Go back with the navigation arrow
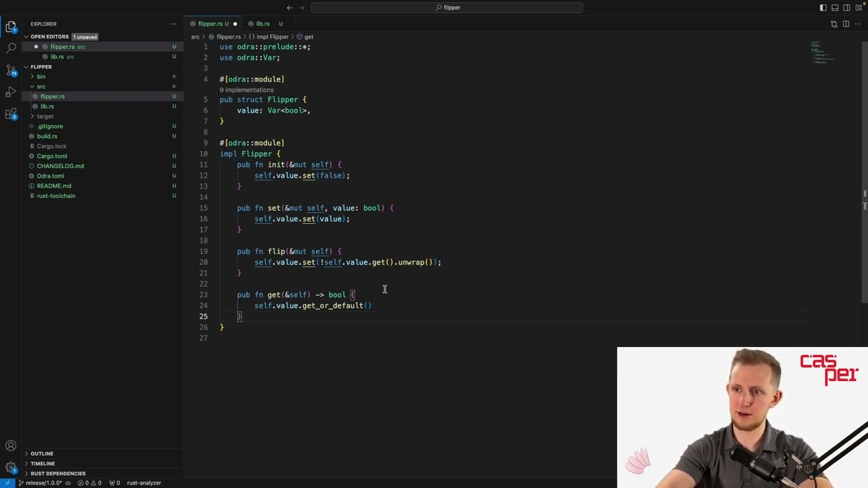This screenshot has width=868, height=488. tap(290, 7)
